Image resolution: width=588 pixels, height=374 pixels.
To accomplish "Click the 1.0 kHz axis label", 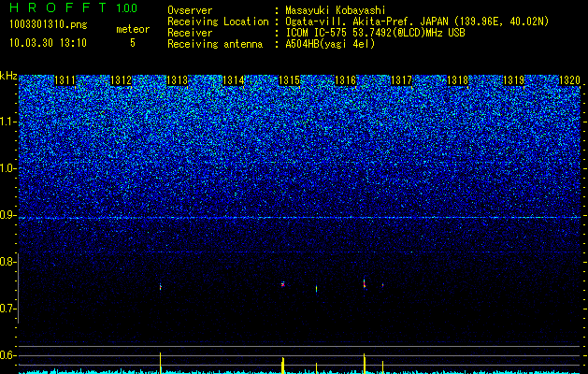I will click(7, 169).
